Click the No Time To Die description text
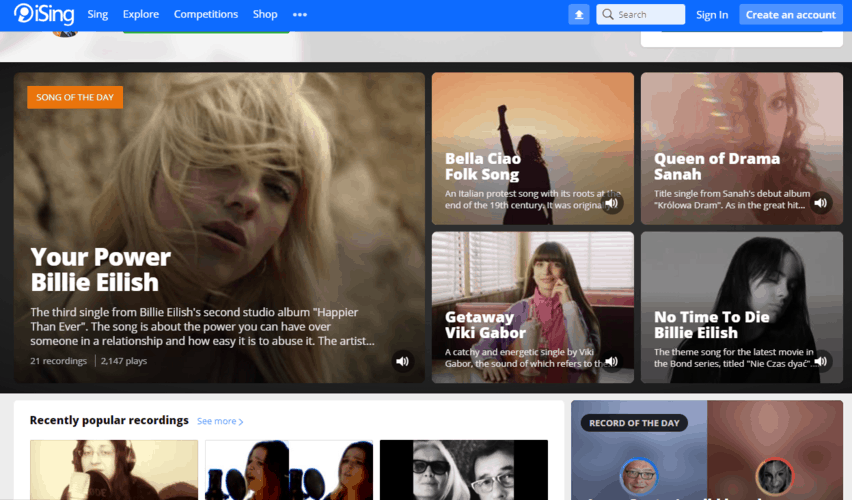Viewport: 852px width, 500px height. click(734, 358)
